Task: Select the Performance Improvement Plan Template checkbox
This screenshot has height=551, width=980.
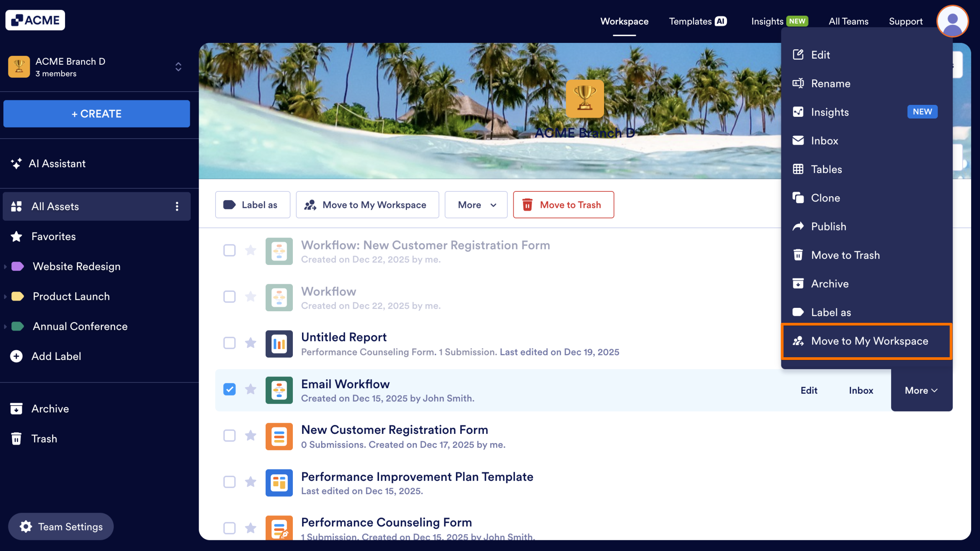Action: pyautogui.click(x=229, y=482)
